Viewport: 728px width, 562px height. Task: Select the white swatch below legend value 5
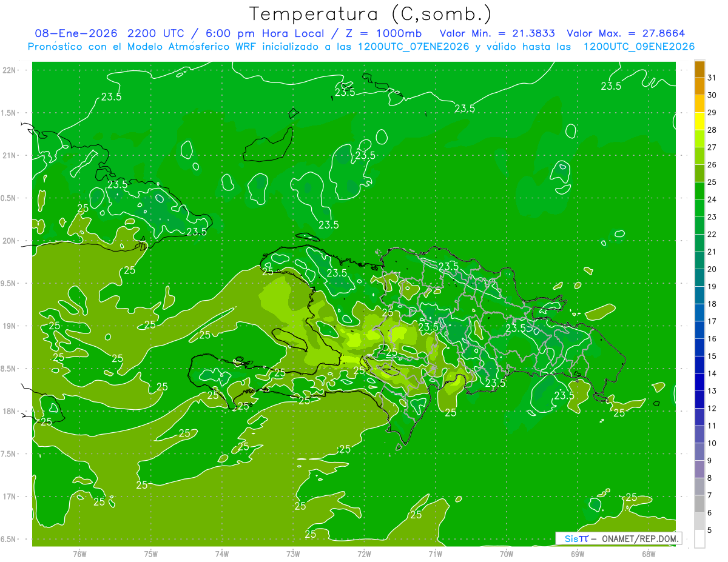(x=699, y=539)
